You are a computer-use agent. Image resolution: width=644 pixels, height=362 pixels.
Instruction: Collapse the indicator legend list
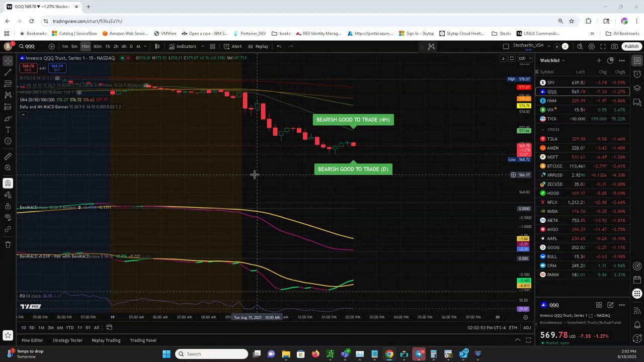point(23,115)
